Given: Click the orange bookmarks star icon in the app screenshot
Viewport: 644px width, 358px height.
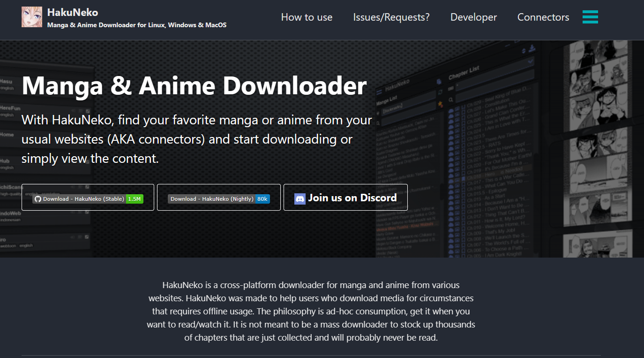Looking at the screenshot, I should [x=440, y=104].
